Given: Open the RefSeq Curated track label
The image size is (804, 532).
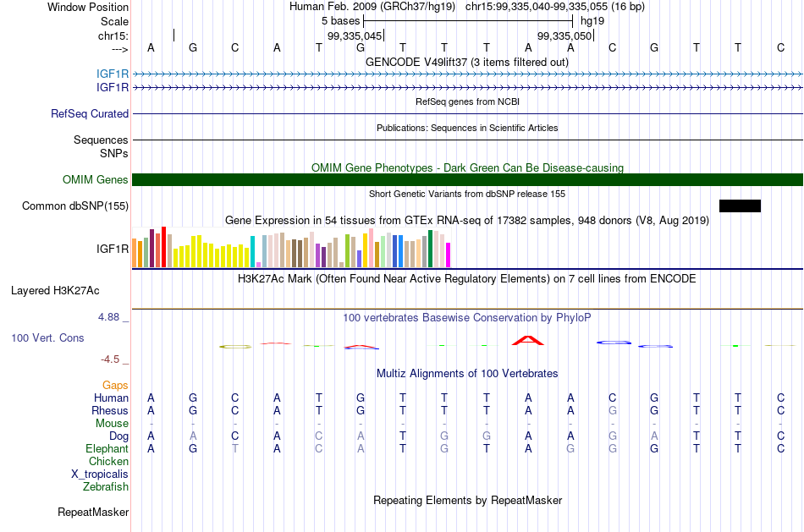Looking at the screenshot, I should [x=90, y=114].
